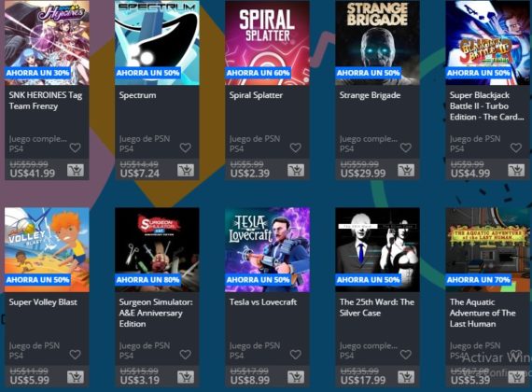This screenshot has height=392, width=532.
Task: Open the Tesla vs Lovecraft cover art
Action: 267,250
